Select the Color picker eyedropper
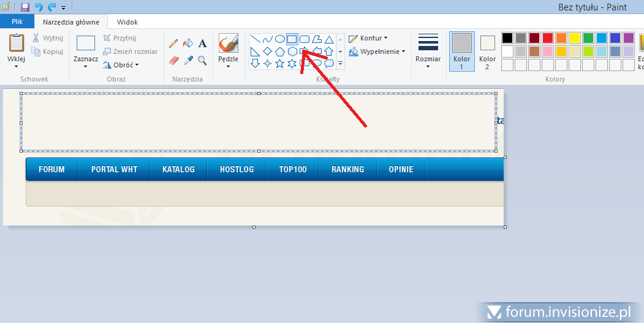 [188, 61]
